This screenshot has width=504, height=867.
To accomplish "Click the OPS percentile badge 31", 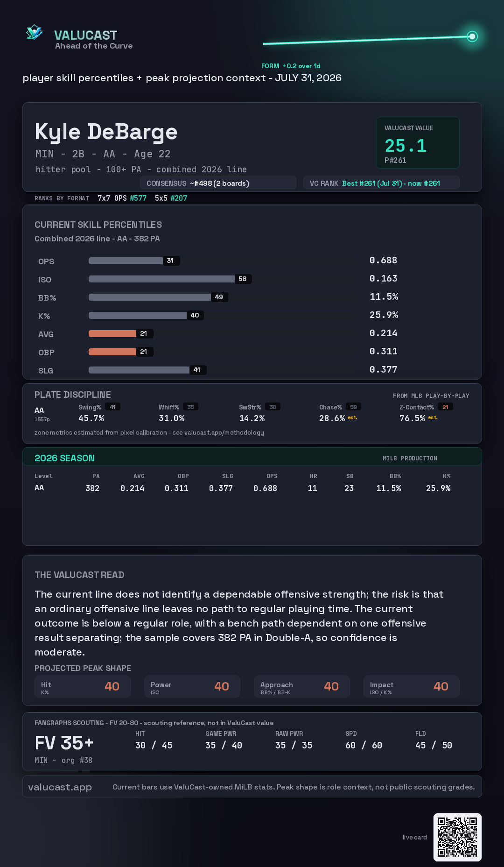I will pos(171,261).
